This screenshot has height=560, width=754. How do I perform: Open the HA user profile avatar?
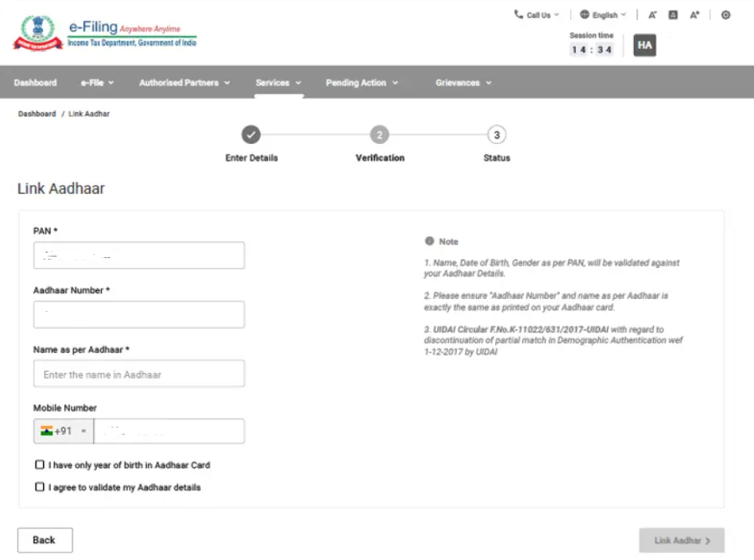tap(645, 45)
